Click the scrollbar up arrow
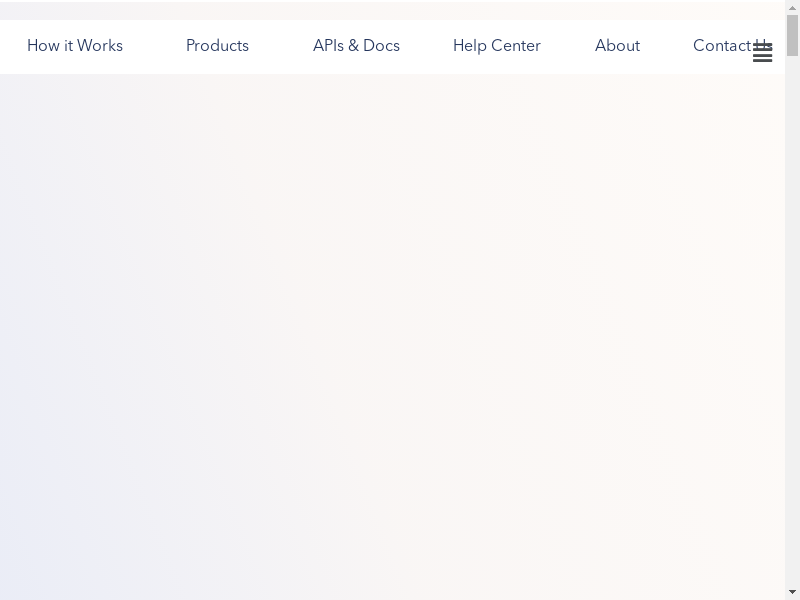Image resolution: width=800 pixels, height=600 pixels. [x=792, y=7]
